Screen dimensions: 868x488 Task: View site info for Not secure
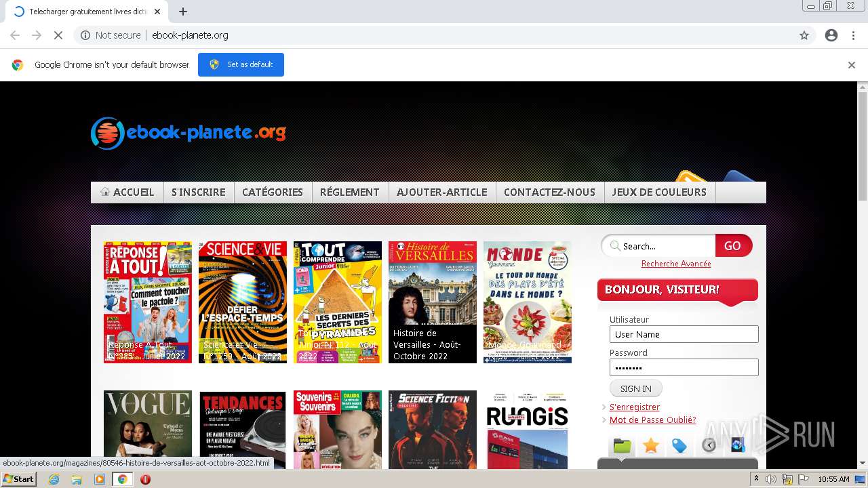point(111,35)
